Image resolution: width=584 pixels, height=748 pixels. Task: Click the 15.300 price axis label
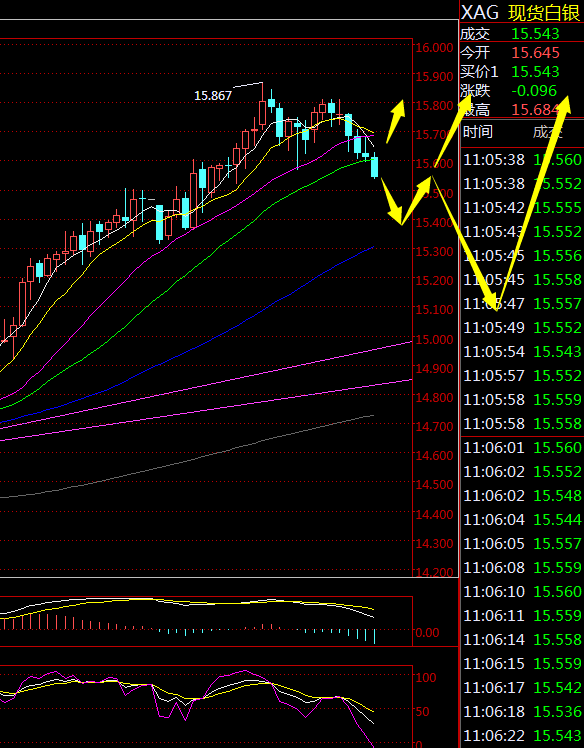[x=434, y=251]
